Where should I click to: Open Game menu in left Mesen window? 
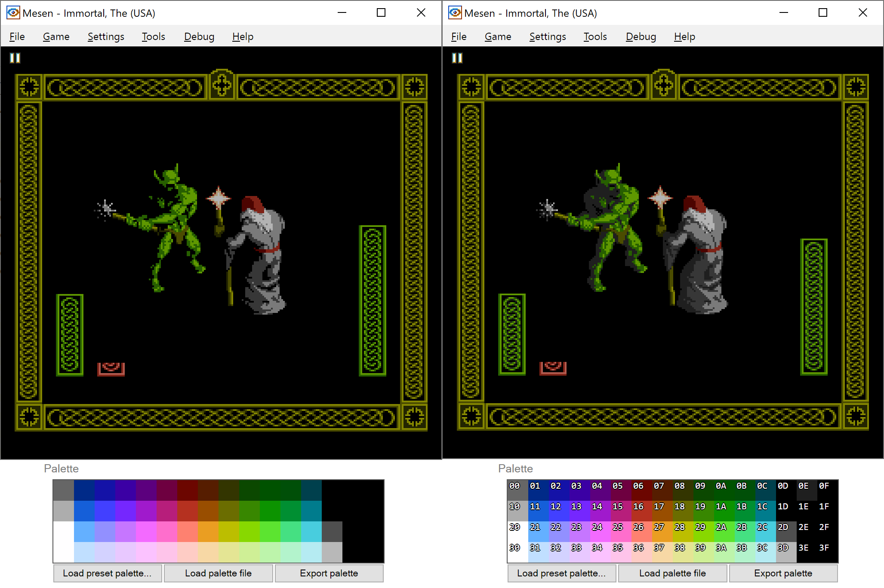[56, 37]
